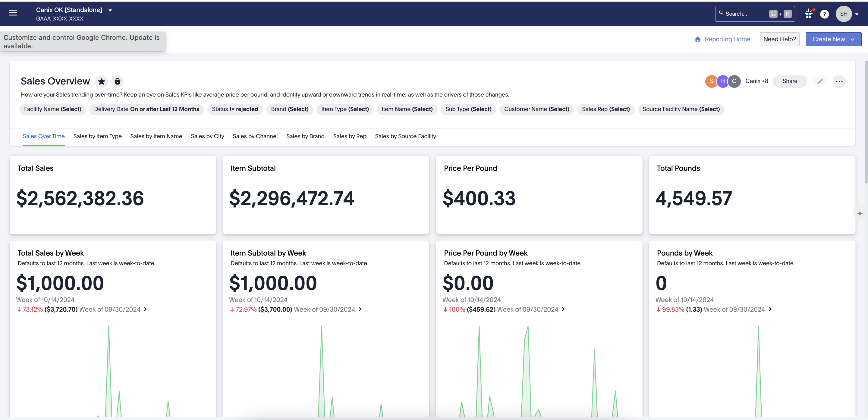The image size is (868, 420).
Task: Switch to the Sales by Item Type tab
Action: [x=97, y=136]
